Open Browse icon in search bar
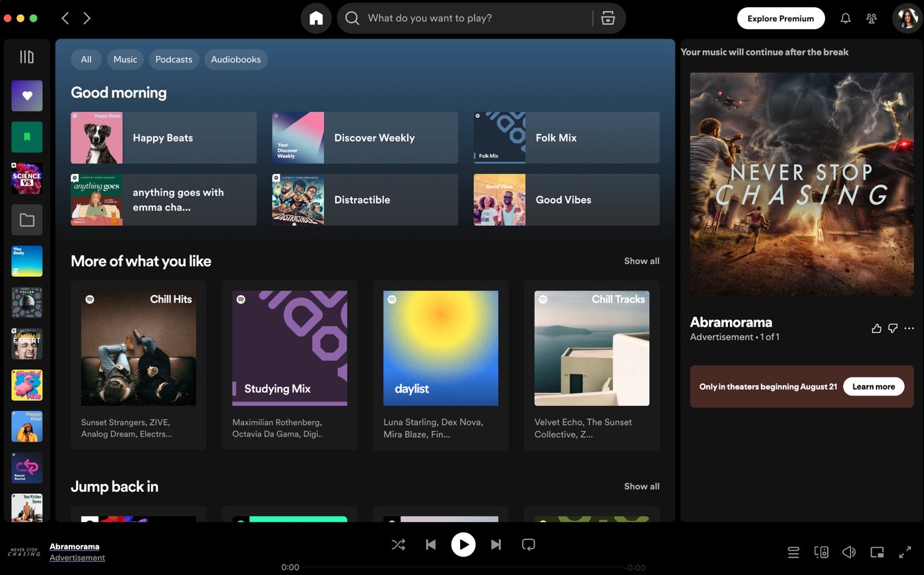 pos(608,18)
